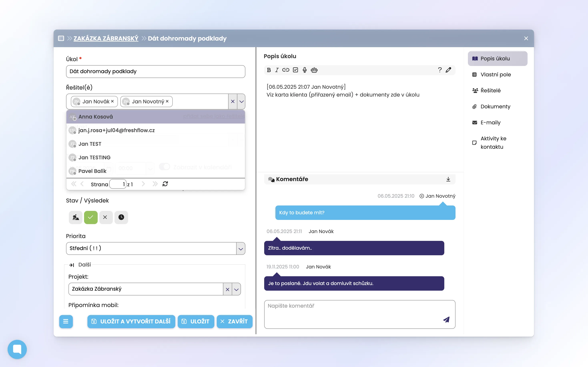Open the Priorita dropdown
This screenshot has width=588, height=367.
pos(241,248)
